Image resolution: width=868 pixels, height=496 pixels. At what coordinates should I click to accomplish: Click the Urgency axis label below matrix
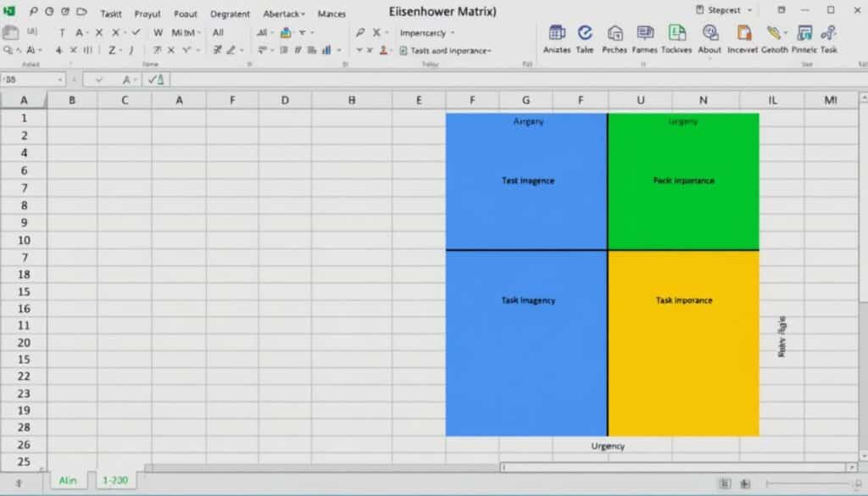click(x=607, y=446)
